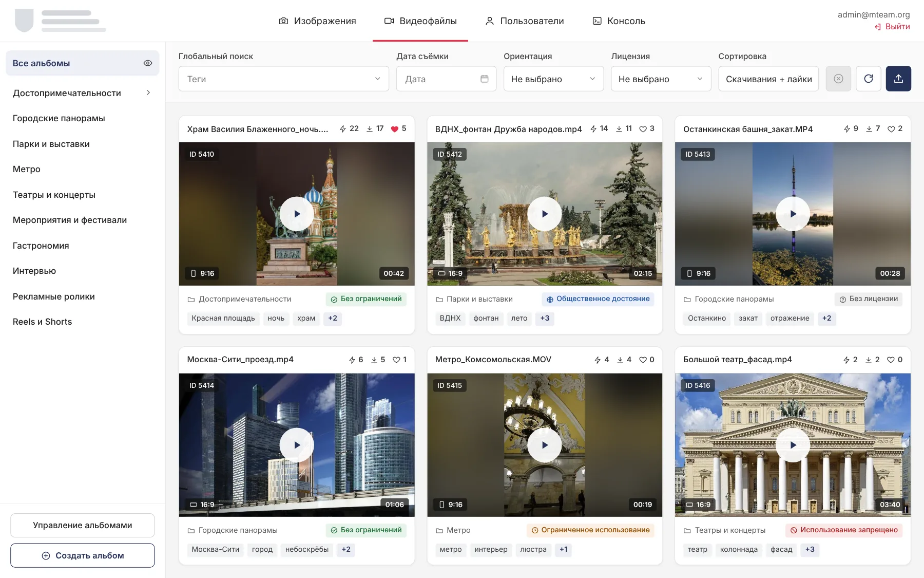The image size is (924, 578).
Task: Clear filters with the gray X button
Action: [x=838, y=79]
